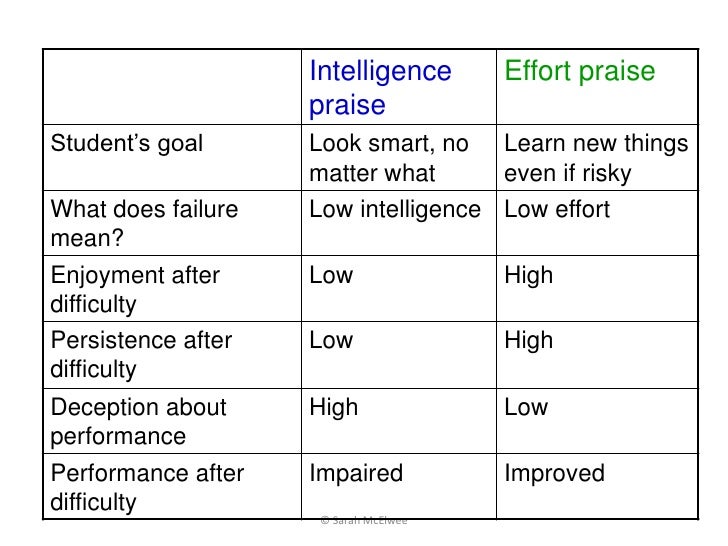This screenshot has height=546, width=728.
Task: Click 'High' in the Deception about performance row
Action: click(x=334, y=408)
